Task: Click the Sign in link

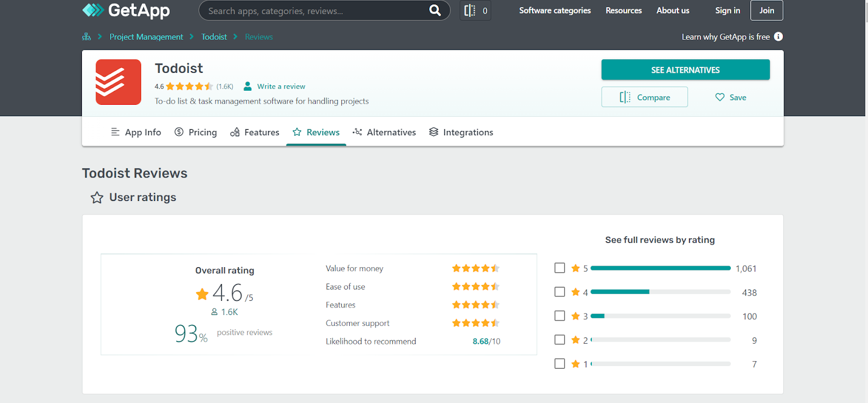Action: [x=727, y=10]
